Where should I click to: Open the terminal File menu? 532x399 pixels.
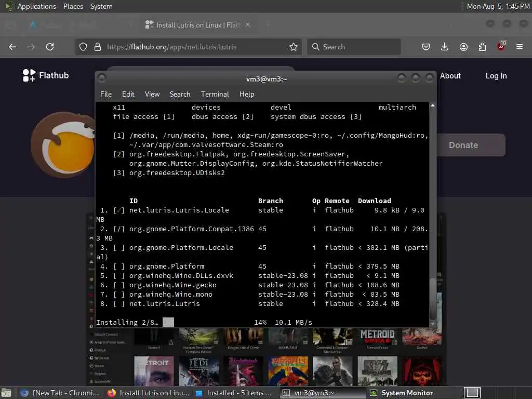click(x=106, y=95)
